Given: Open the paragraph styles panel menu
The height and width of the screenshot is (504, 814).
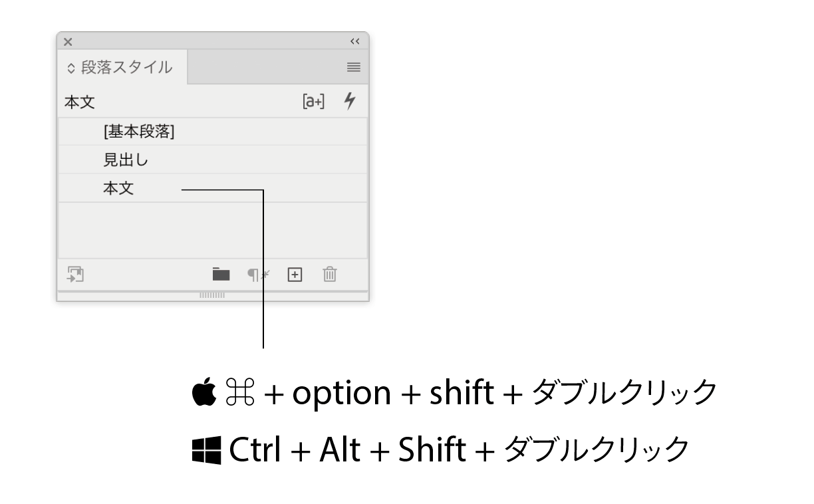Looking at the screenshot, I should point(353,67).
